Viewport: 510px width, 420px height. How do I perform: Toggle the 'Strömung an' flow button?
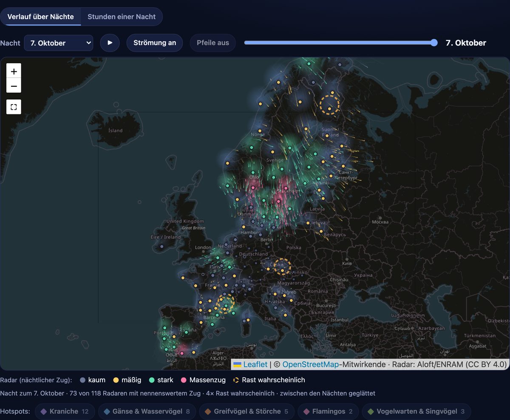pos(155,43)
